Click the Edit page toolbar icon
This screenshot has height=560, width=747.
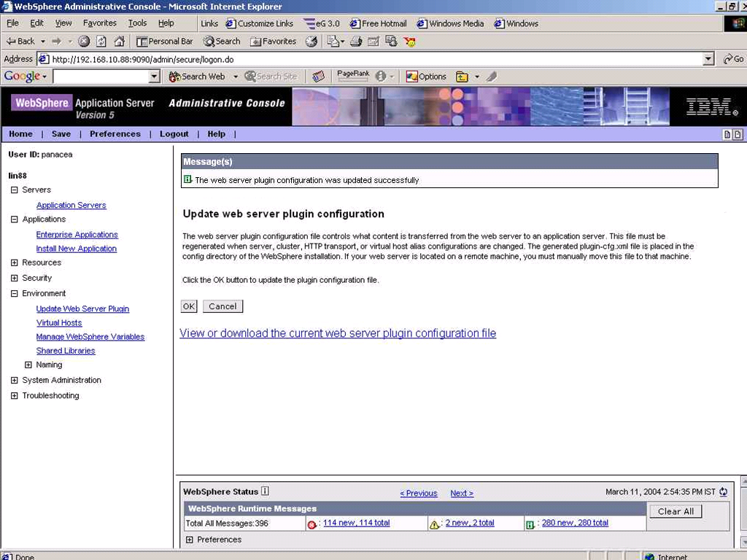coord(373,42)
